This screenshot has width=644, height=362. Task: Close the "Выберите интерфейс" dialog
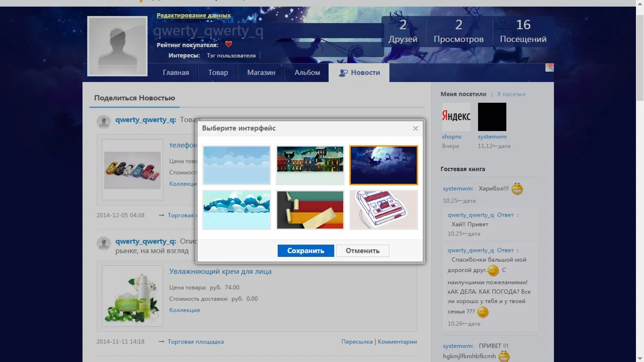415,128
